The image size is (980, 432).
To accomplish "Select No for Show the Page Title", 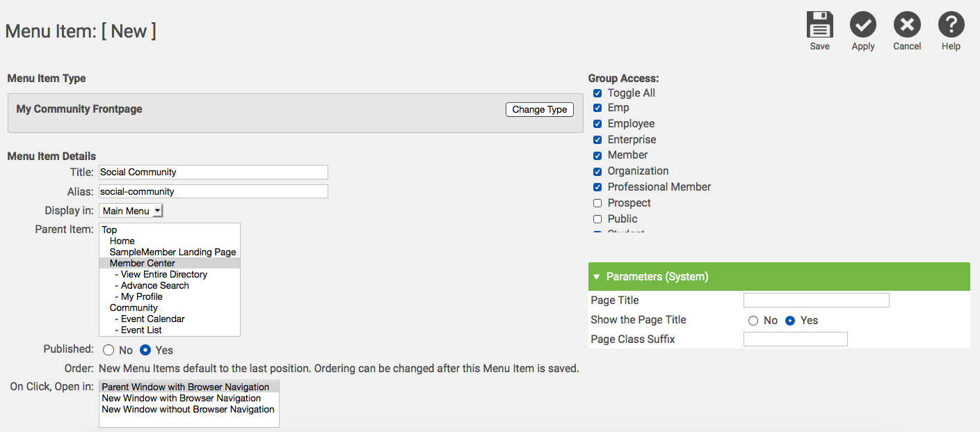I will pyautogui.click(x=753, y=321).
